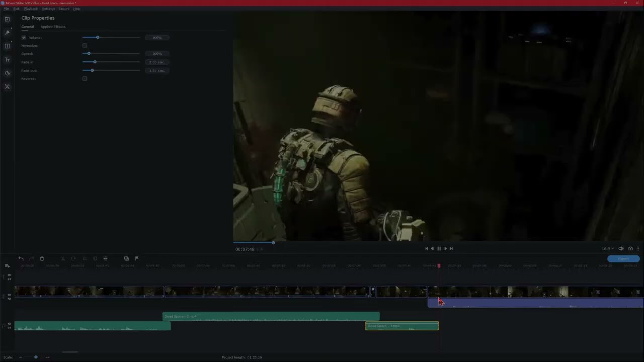The width and height of the screenshot is (644, 362).
Task: Open the Titles panel icon
Action: click(x=7, y=60)
